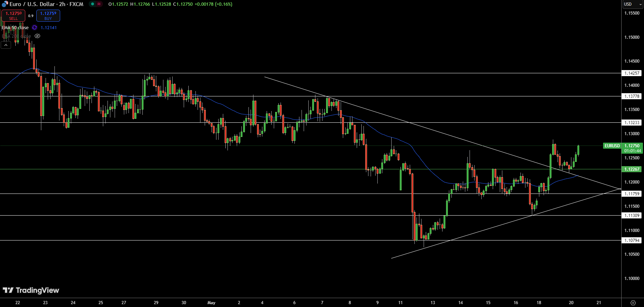644x307 pixels.
Task: Click the green 1.12267 price label
Action: coord(632,169)
